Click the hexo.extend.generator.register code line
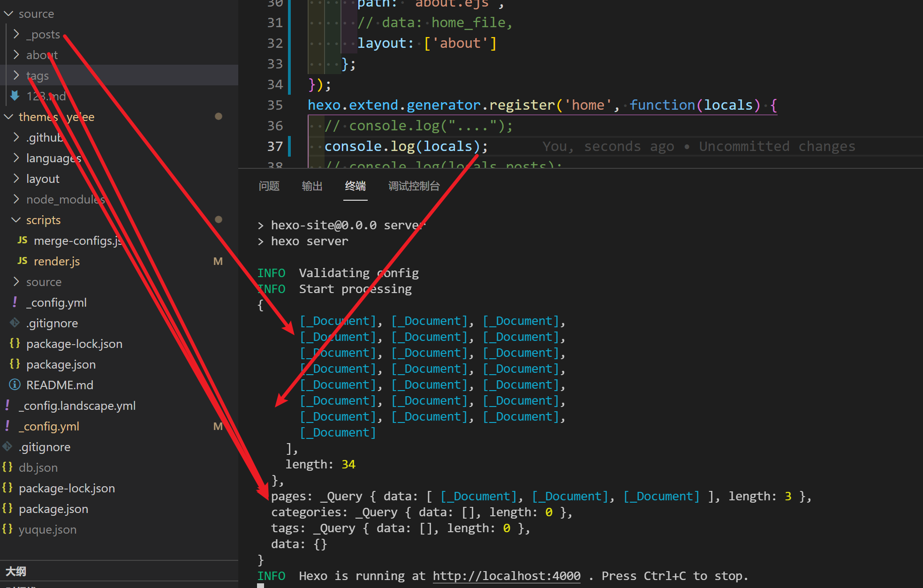The height and width of the screenshot is (588, 923). pyautogui.click(x=543, y=105)
